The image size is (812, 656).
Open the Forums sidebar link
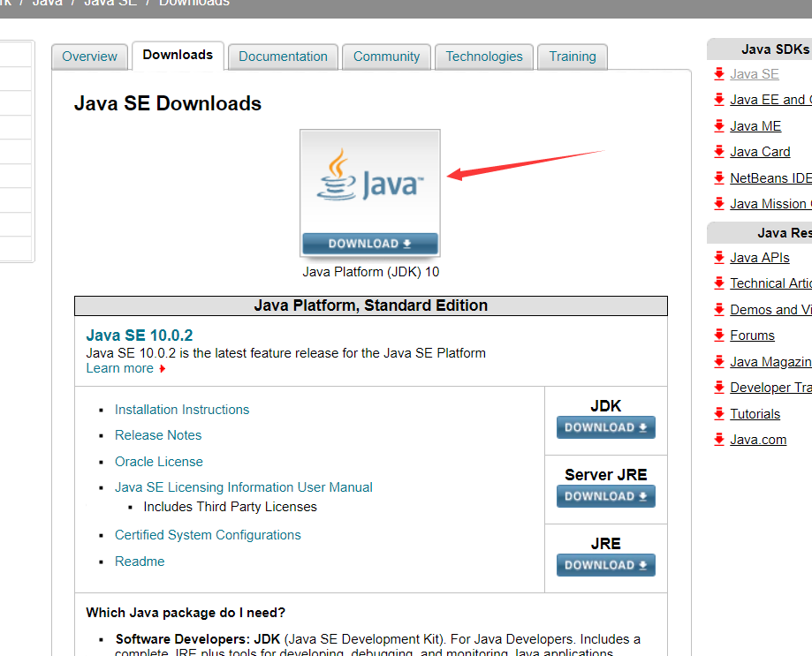pos(752,336)
